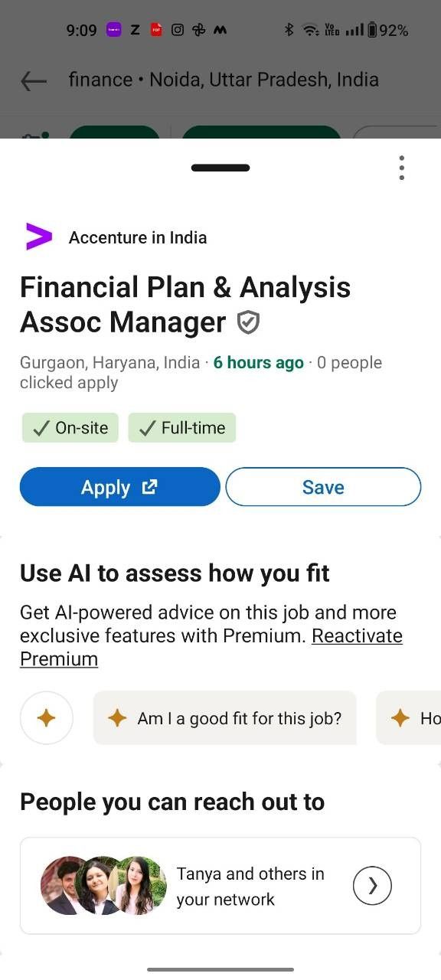Open the three-dot overflow menu

(x=402, y=168)
